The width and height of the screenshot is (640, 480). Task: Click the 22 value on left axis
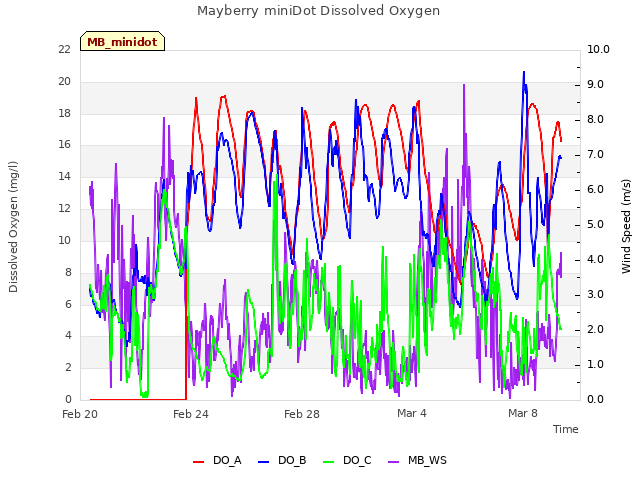[64, 49]
